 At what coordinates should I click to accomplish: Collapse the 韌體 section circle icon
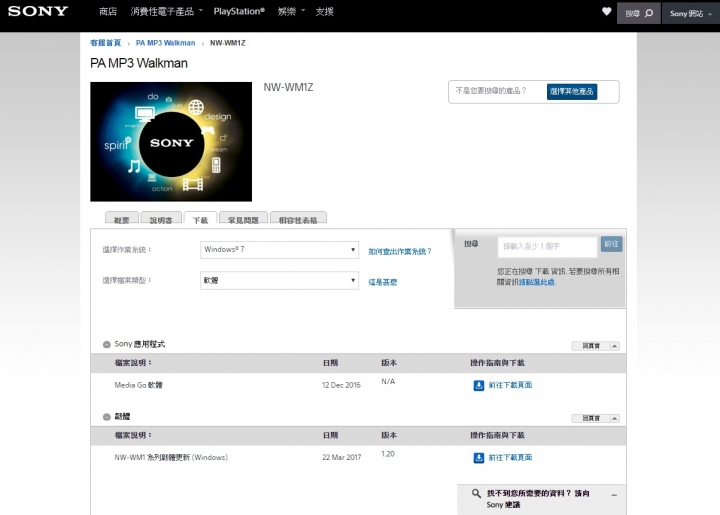point(107,417)
